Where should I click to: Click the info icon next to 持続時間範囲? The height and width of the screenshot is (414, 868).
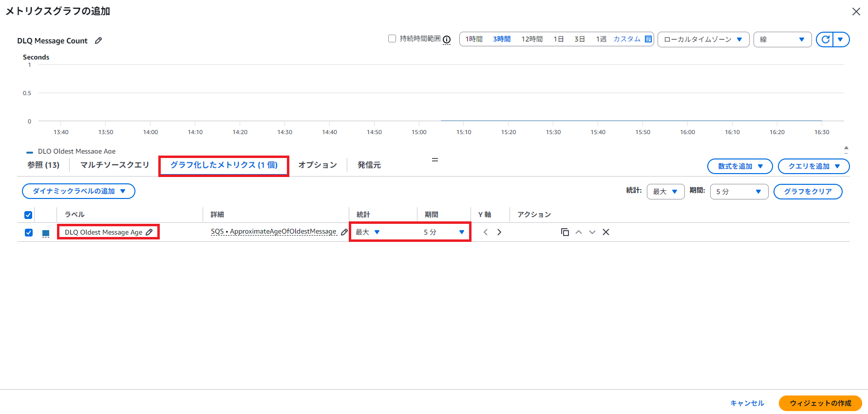click(x=447, y=39)
